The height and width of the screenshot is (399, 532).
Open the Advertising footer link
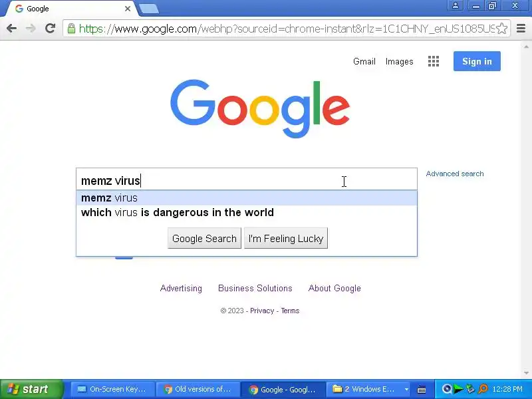[181, 288]
